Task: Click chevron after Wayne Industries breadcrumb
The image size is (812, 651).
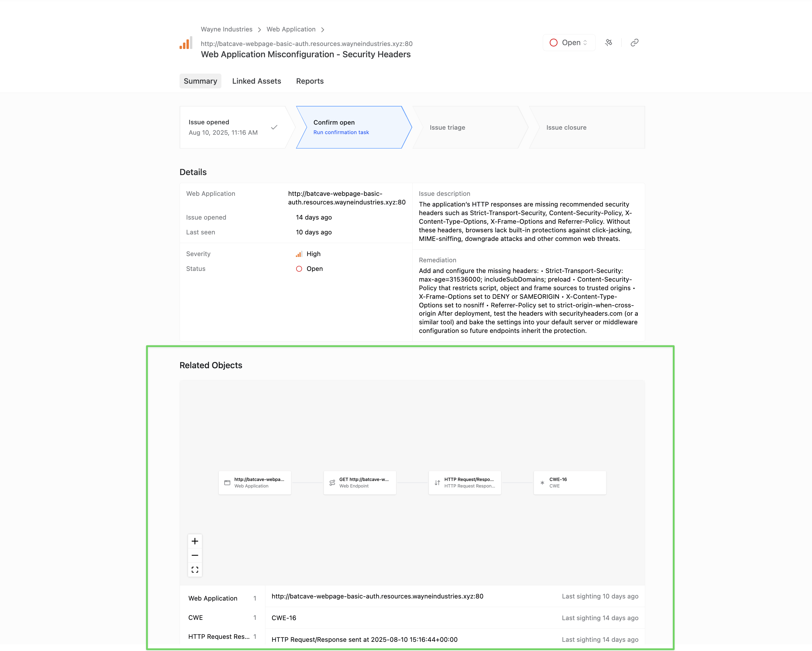Action: coord(259,30)
